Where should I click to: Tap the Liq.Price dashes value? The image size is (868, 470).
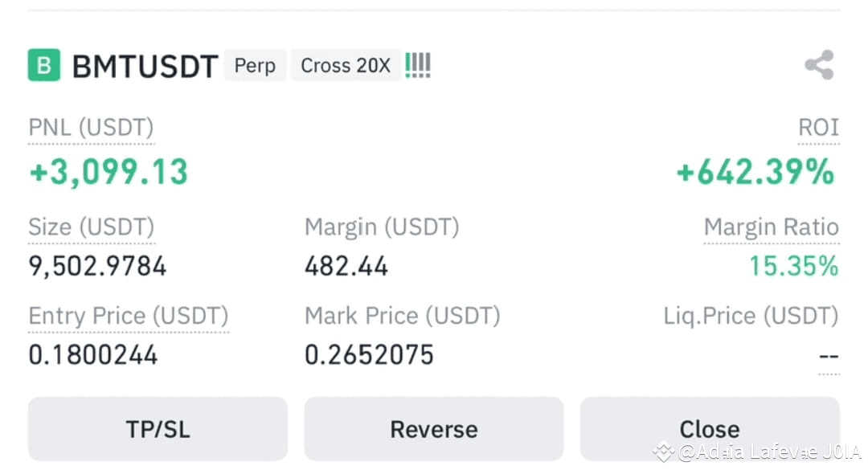point(829,356)
